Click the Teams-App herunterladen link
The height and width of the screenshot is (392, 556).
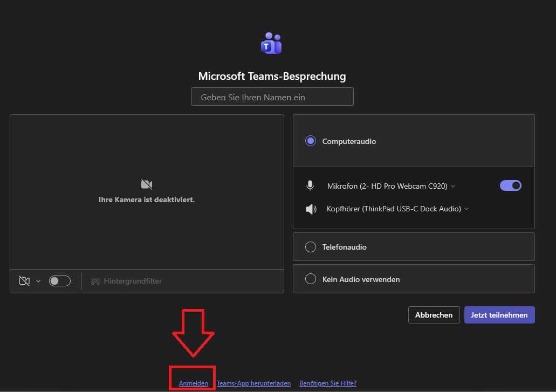pos(253,383)
